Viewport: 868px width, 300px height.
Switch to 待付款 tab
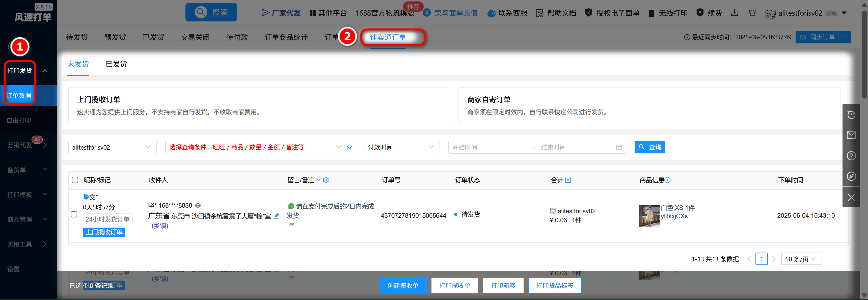click(x=237, y=37)
